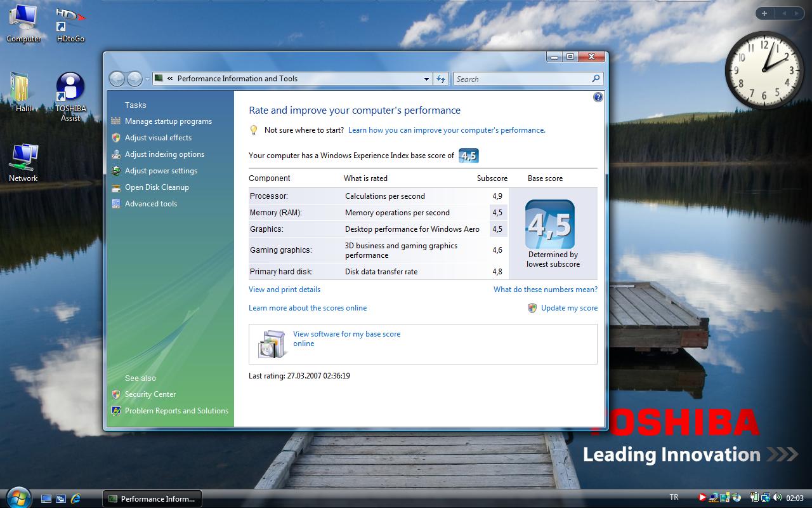Click the small 4,5 base score badge

click(x=468, y=156)
